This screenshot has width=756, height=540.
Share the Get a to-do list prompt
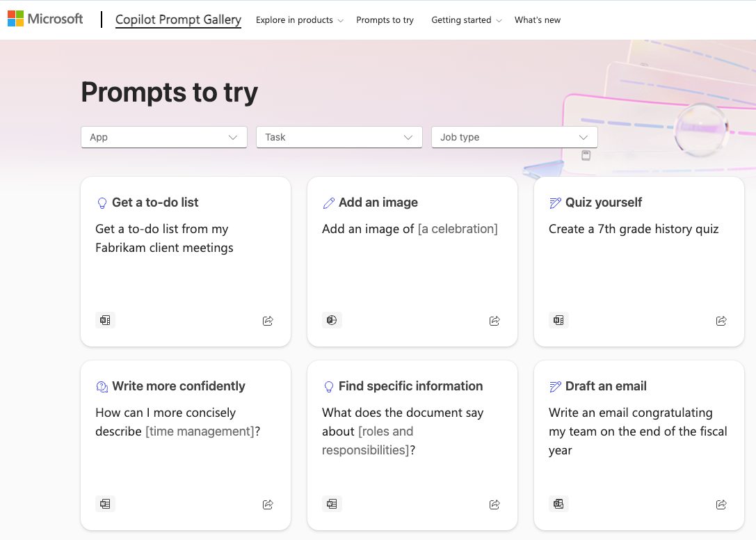click(268, 320)
